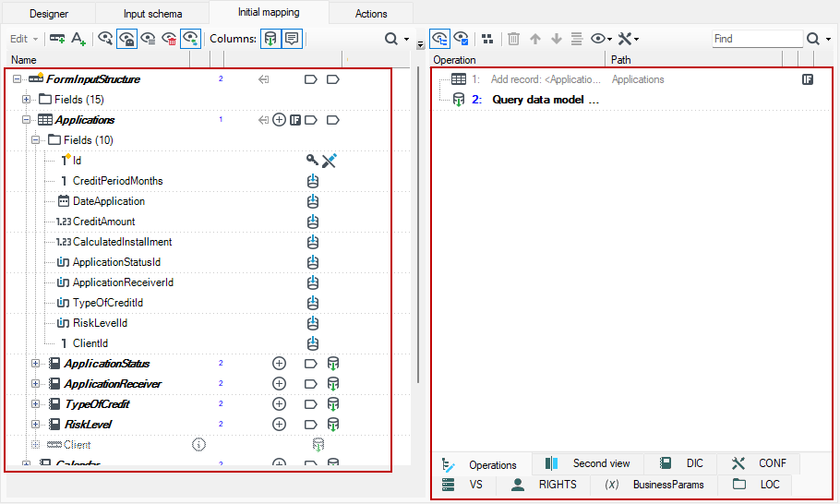Expand the ApplicationStatus node
Image resolution: width=840 pixels, height=504 pixels.
click(x=35, y=364)
